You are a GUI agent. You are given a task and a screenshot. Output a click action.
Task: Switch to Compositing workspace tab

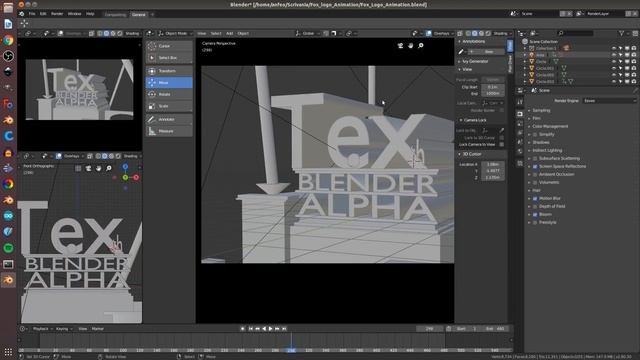coord(115,14)
